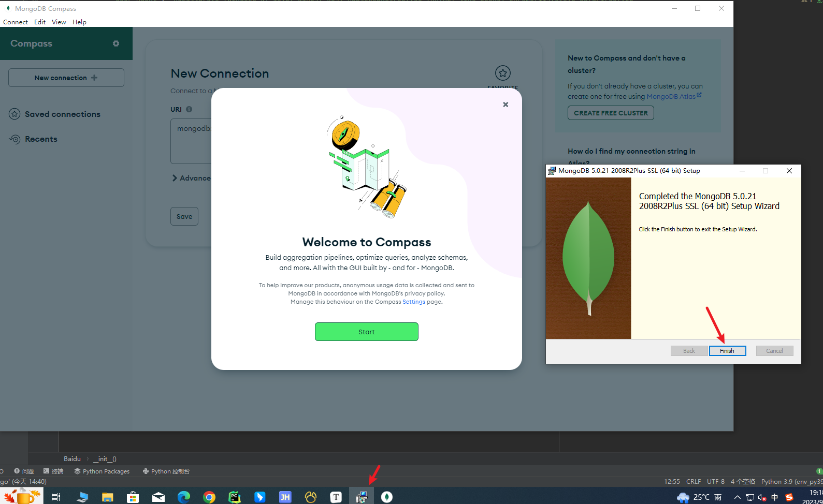Minimize the MongoDB Setup wizard window

click(742, 171)
